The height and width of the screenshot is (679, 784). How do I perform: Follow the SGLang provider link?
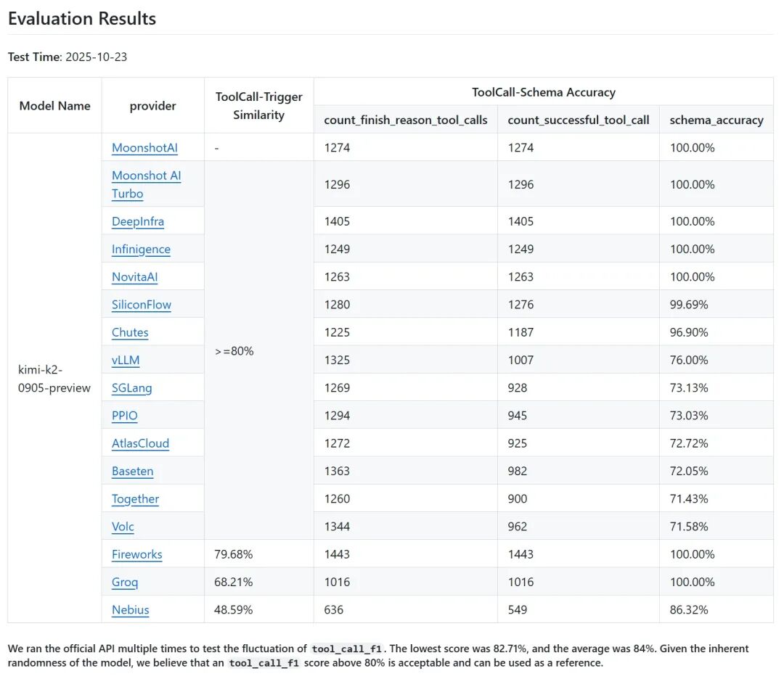click(x=132, y=388)
